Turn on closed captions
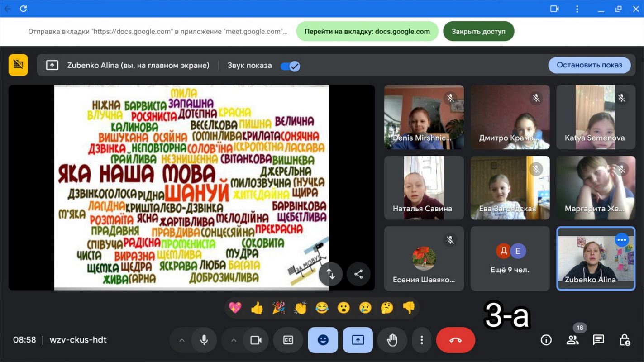 288,340
